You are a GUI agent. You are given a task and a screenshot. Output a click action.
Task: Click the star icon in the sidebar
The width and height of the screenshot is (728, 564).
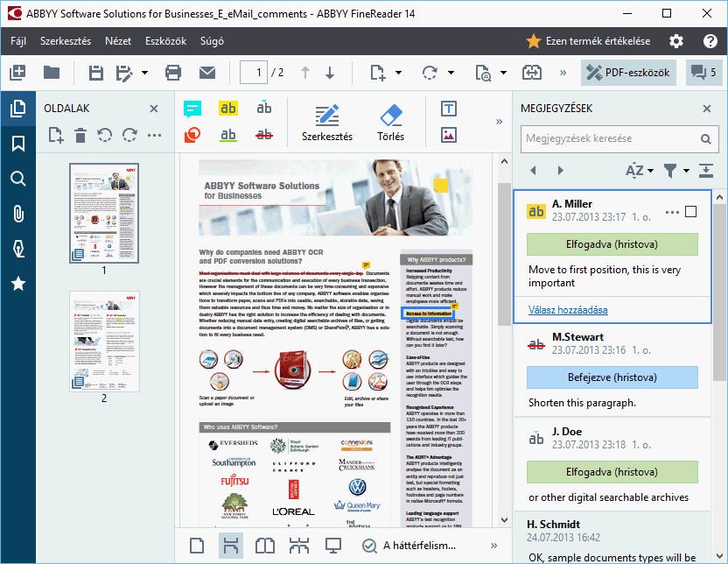[18, 284]
